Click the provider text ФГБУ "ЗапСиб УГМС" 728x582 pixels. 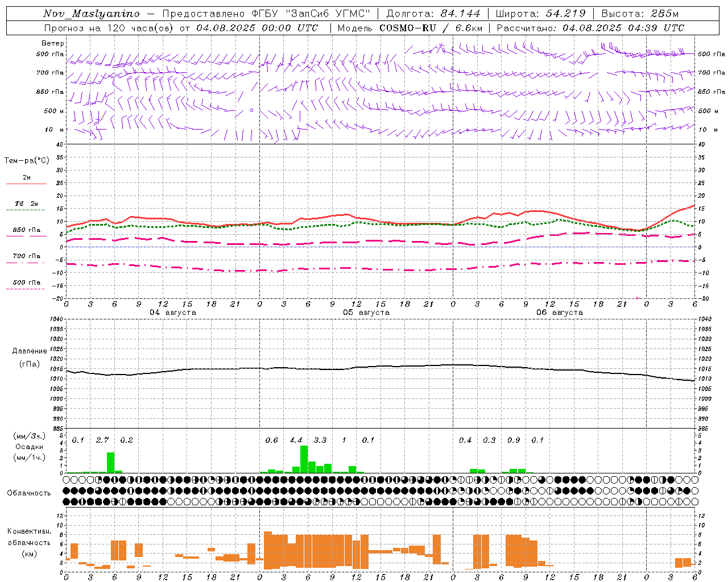click(x=311, y=14)
